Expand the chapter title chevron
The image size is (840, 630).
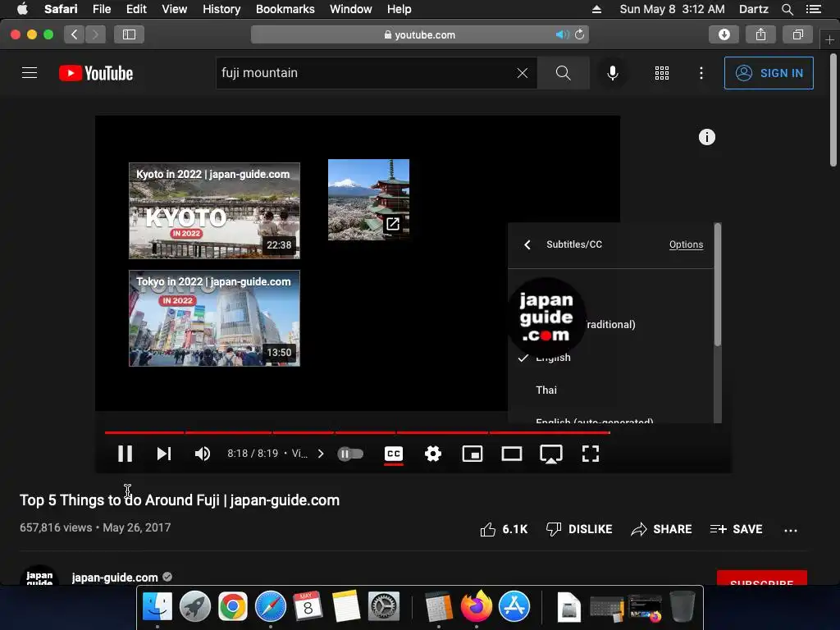321,454
